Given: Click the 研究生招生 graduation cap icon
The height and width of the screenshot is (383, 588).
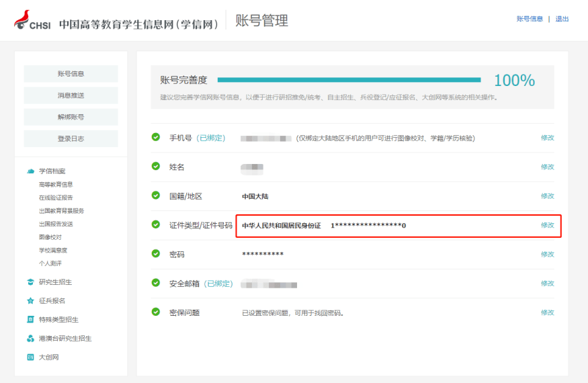Looking at the screenshot, I should tap(30, 282).
